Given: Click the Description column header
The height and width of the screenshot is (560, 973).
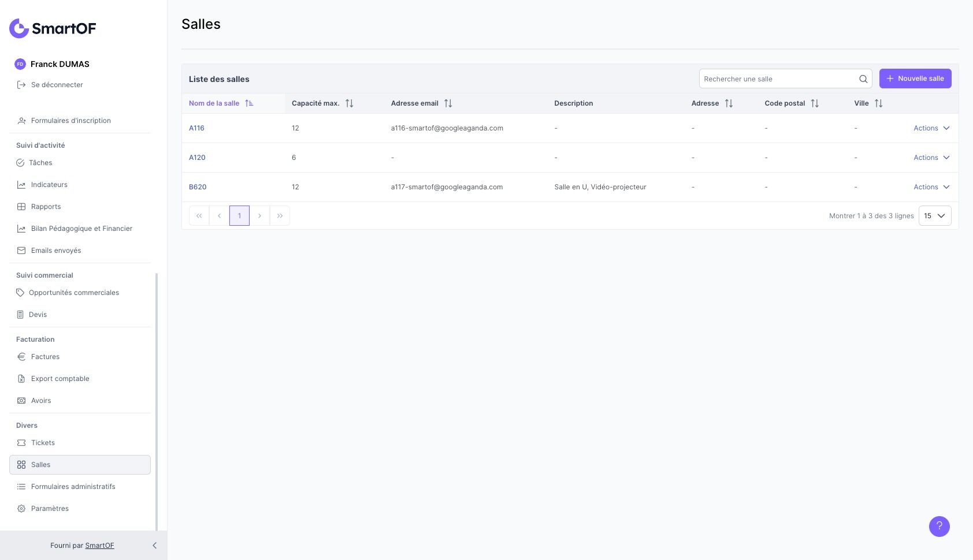Looking at the screenshot, I should [x=574, y=103].
